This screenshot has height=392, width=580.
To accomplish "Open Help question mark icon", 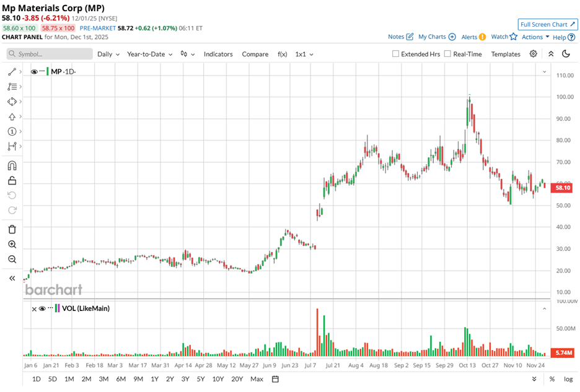I will pos(571,37).
